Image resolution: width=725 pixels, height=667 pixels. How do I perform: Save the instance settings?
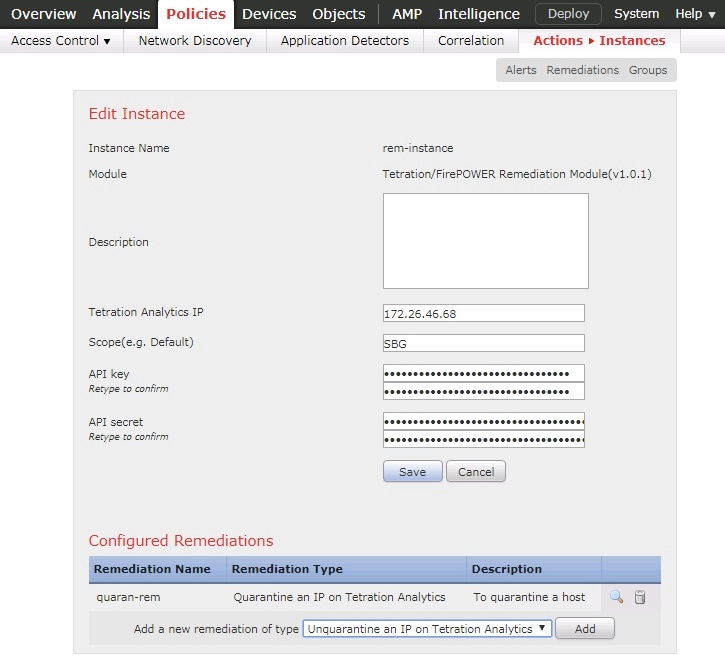pos(412,471)
